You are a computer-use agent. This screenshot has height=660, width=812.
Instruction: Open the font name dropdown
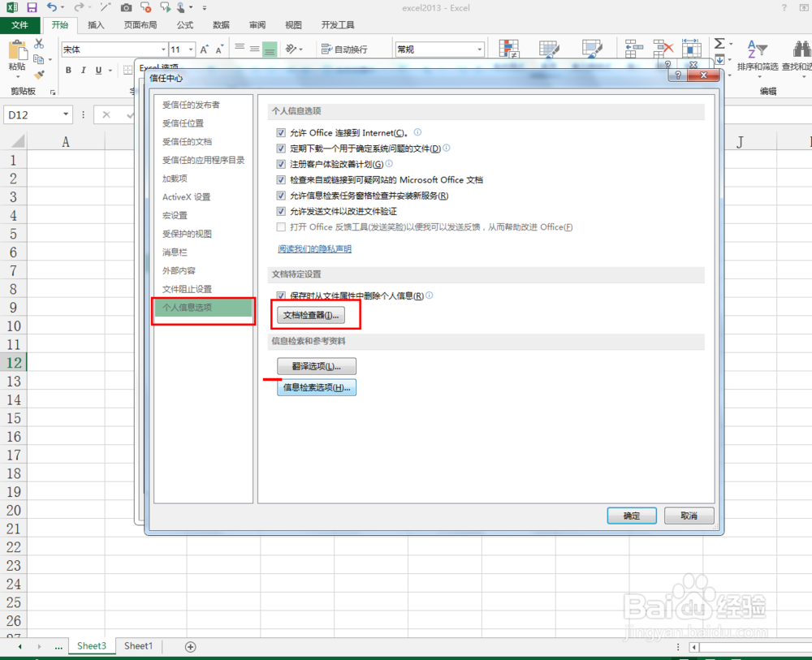(164, 47)
